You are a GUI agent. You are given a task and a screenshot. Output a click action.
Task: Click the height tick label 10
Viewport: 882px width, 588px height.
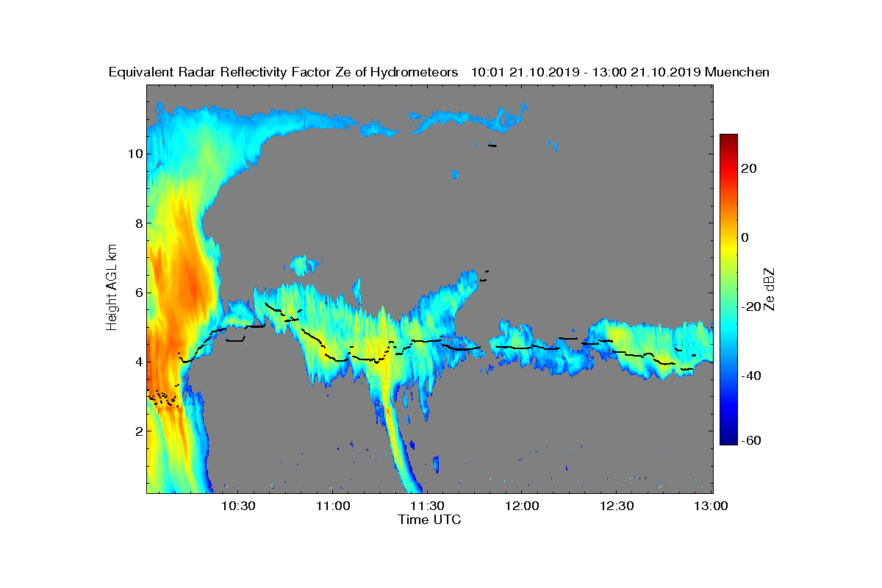point(134,154)
